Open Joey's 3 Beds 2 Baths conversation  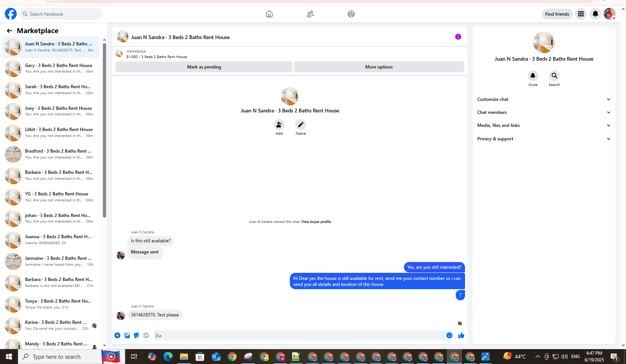51,111
